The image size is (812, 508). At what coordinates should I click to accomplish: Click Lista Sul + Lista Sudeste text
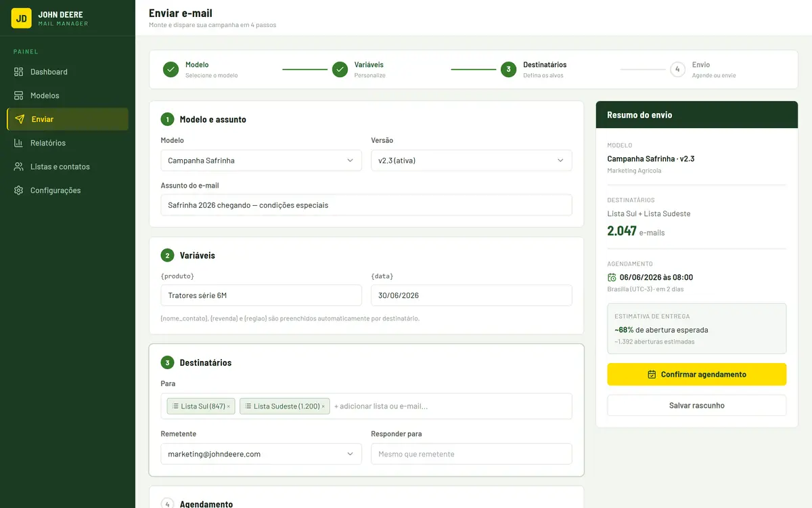click(649, 214)
